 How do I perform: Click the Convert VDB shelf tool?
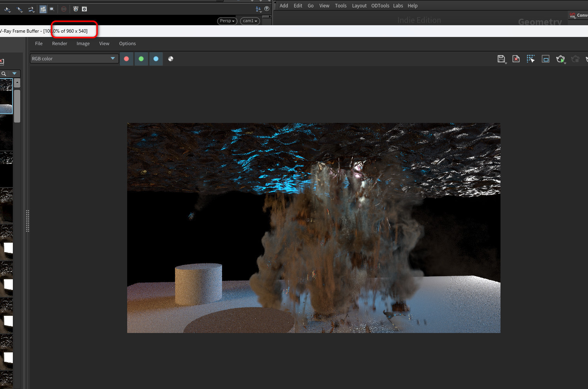pyautogui.click(x=578, y=16)
